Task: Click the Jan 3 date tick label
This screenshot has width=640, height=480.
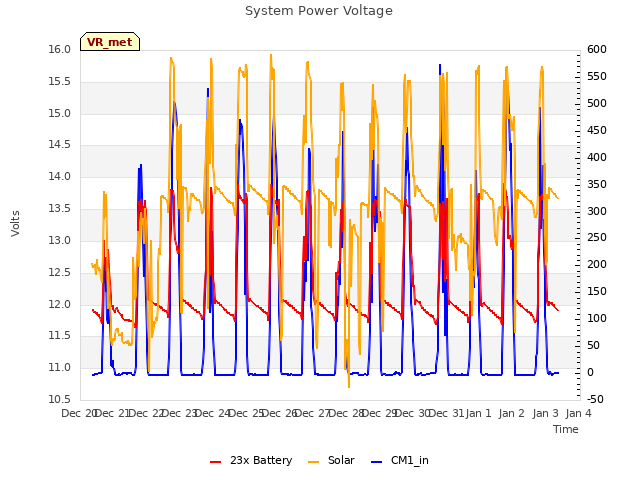Action: point(546,413)
